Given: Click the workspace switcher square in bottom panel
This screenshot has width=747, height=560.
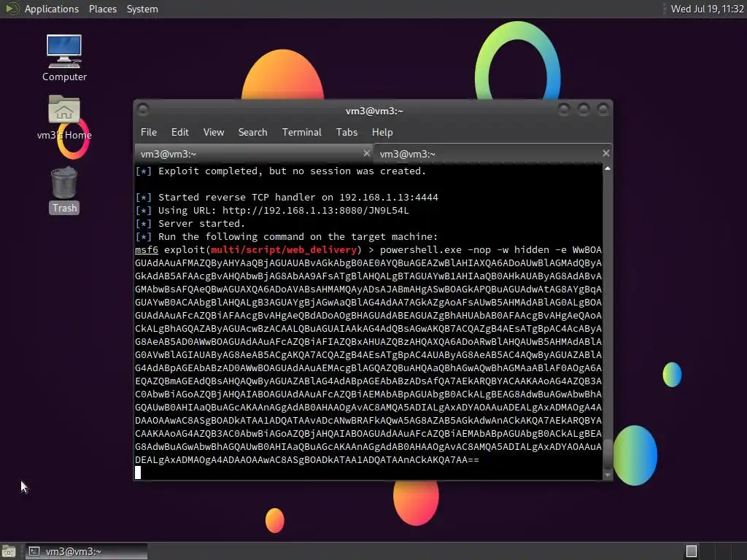Looking at the screenshot, I should (x=692, y=551).
